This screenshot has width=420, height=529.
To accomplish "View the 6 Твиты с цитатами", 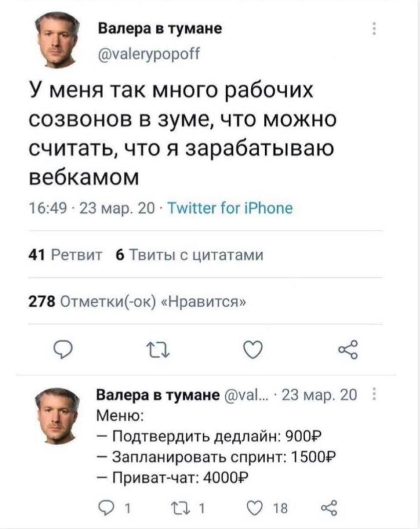I will (x=189, y=255).
